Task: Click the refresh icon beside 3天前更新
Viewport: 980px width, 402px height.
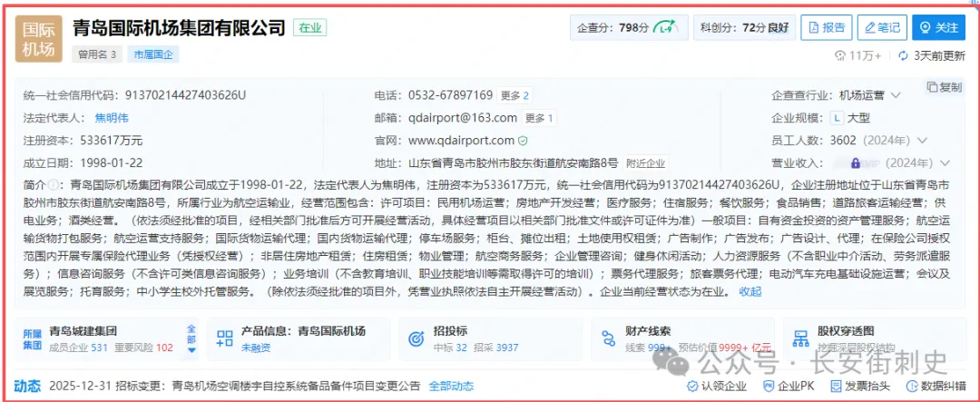Action: 903,55
